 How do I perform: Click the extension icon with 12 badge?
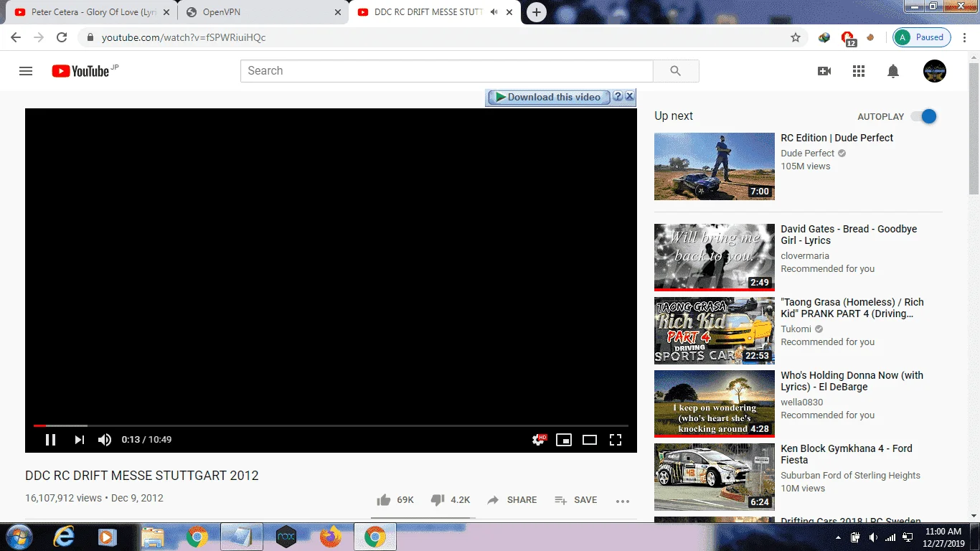click(x=848, y=38)
